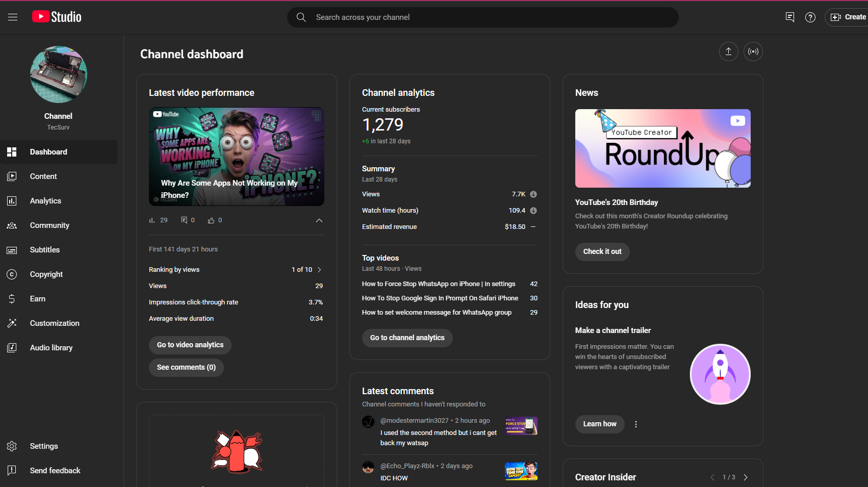Click See comments (0) button
Viewport: 868px width, 487px height.
coord(186,368)
